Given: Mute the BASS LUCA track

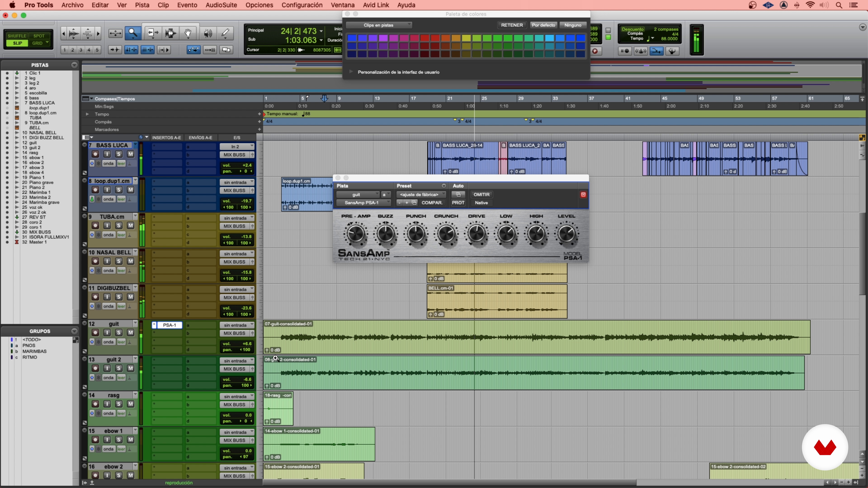Looking at the screenshot, I should click(x=130, y=154).
